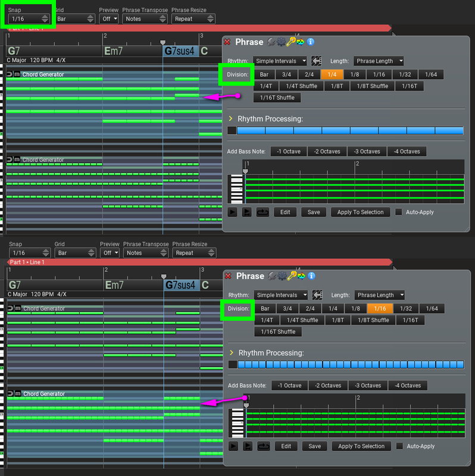Click loop icon on second Chord Generator track, upper view

click(10, 159)
